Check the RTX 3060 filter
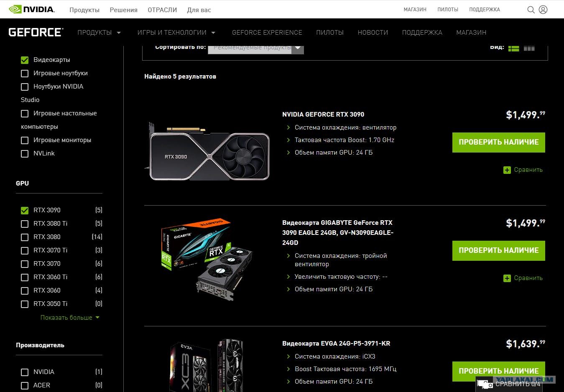Viewport: 564px width, 392px height. pos(25,291)
